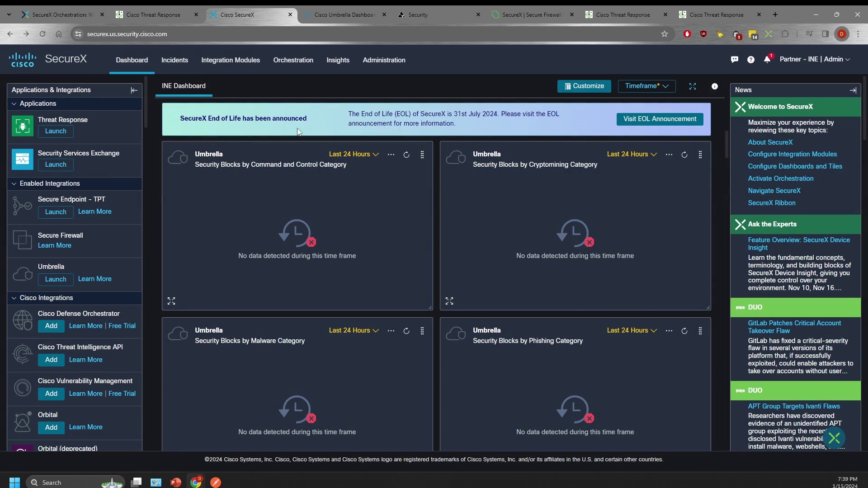The height and width of the screenshot is (488, 868).
Task: Expand the Umbrella Command and Control tile
Action: (x=171, y=300)
